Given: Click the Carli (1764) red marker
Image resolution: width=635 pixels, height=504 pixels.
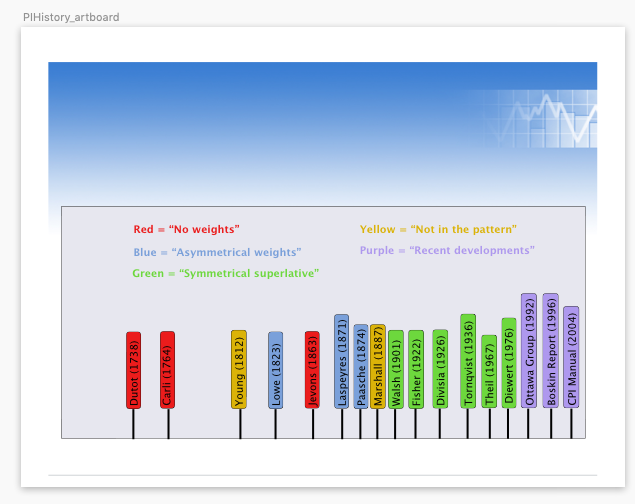Looking at the screenshot, I should 168,370.
